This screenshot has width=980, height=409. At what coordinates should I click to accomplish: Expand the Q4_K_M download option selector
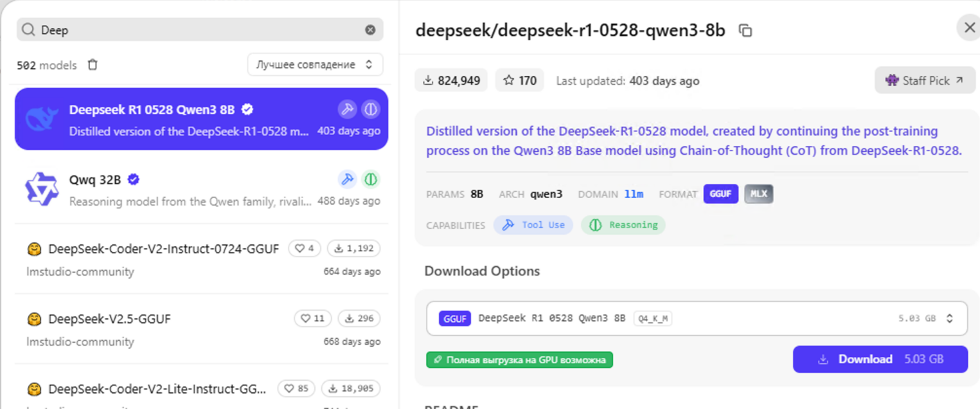[697, 318]
